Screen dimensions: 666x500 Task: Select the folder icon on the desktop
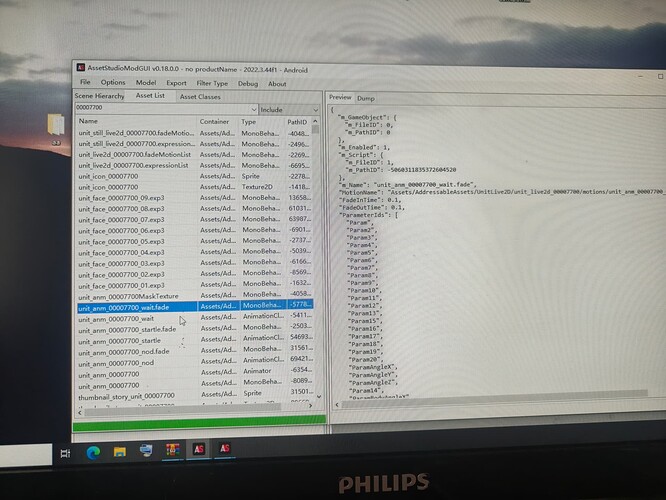pos(56,125)
